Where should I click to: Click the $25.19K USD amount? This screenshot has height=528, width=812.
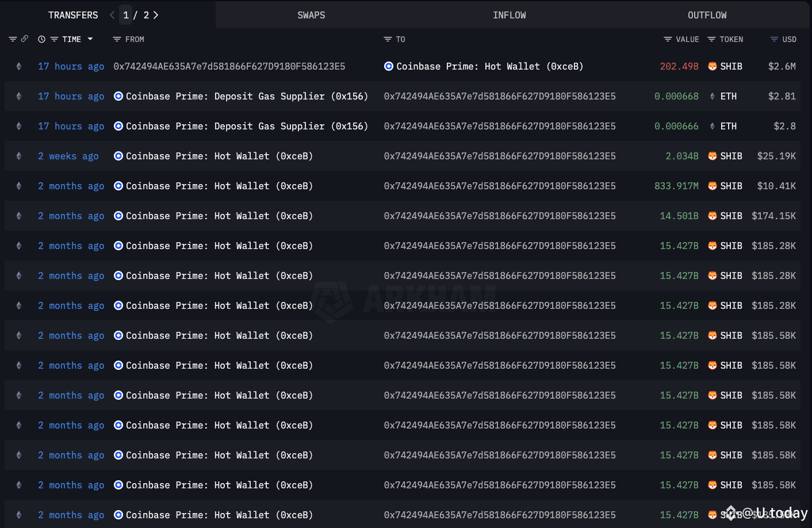pyautogui.click(x=776, y=156)
